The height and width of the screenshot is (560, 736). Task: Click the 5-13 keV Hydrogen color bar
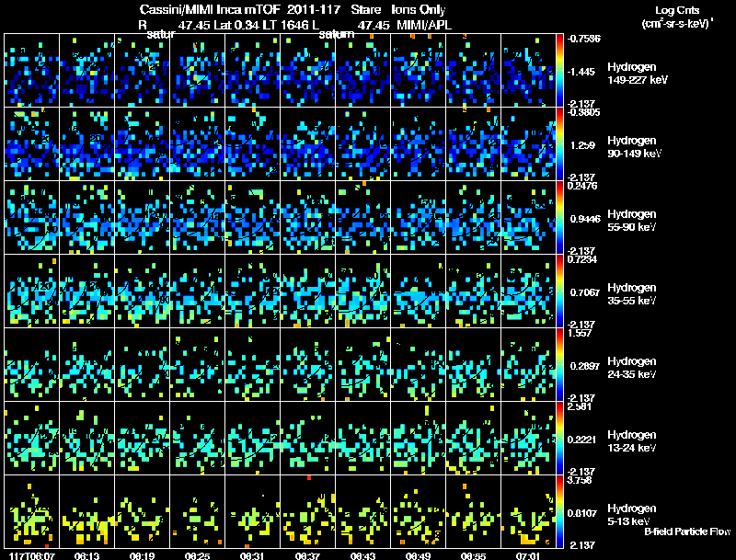[560, 510]
